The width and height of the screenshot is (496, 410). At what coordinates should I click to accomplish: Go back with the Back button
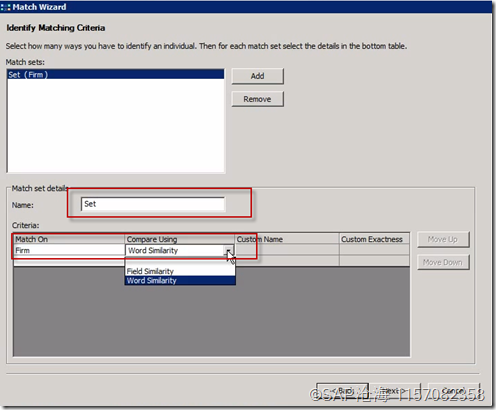tap(342, 391)
